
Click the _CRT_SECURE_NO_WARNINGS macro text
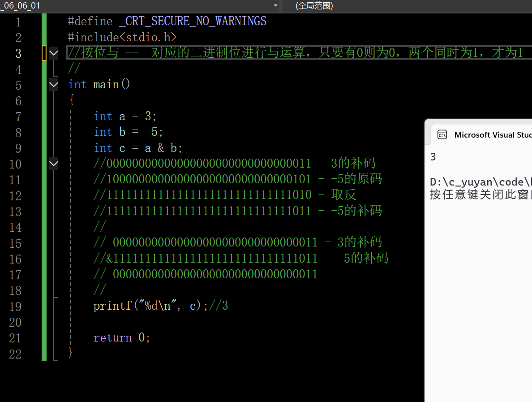point(193,21)
